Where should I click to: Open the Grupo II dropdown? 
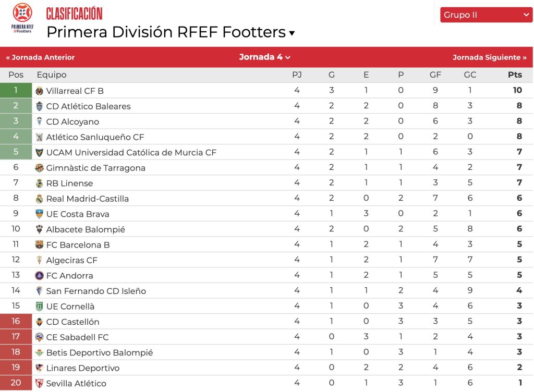coord(486,15)
